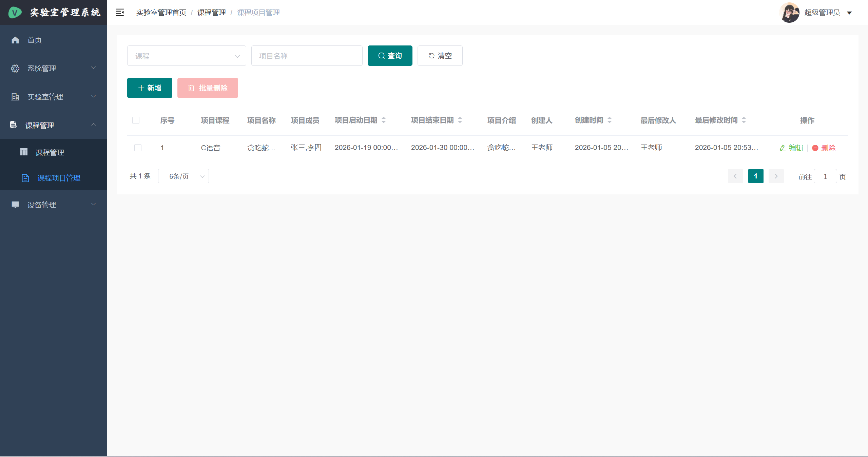Click the 系统管理 gear icon
Screen dimensions: 868x457
15,68
